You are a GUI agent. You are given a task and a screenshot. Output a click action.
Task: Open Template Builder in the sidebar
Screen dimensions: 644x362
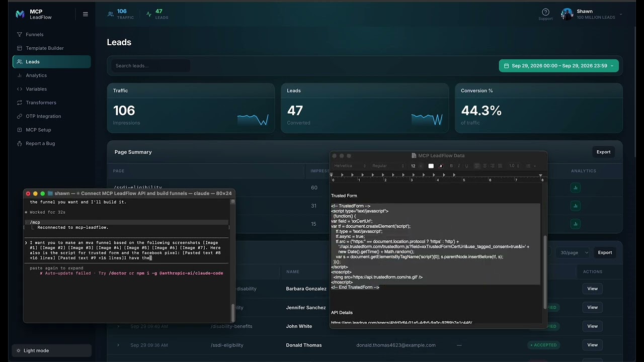pos(51,48)
